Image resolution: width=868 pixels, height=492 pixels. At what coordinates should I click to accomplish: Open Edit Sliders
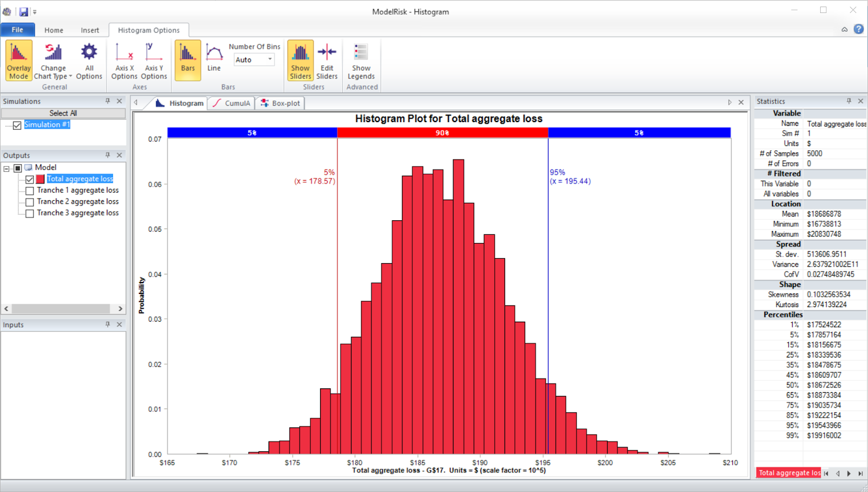[x=327, y=60]
